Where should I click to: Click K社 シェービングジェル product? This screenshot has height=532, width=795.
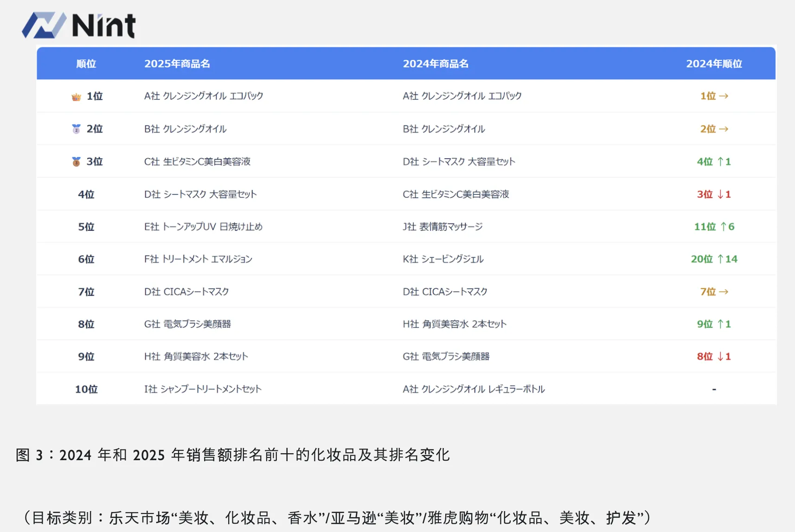click(443, 259)
